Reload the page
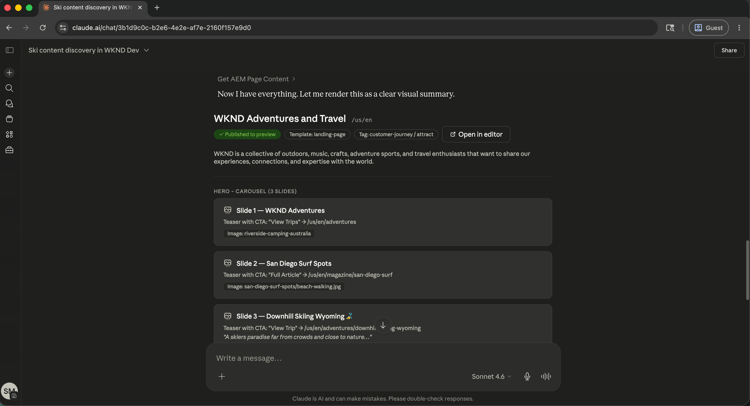The height and width of the screenshot is (406, 750). click(43, 28)
